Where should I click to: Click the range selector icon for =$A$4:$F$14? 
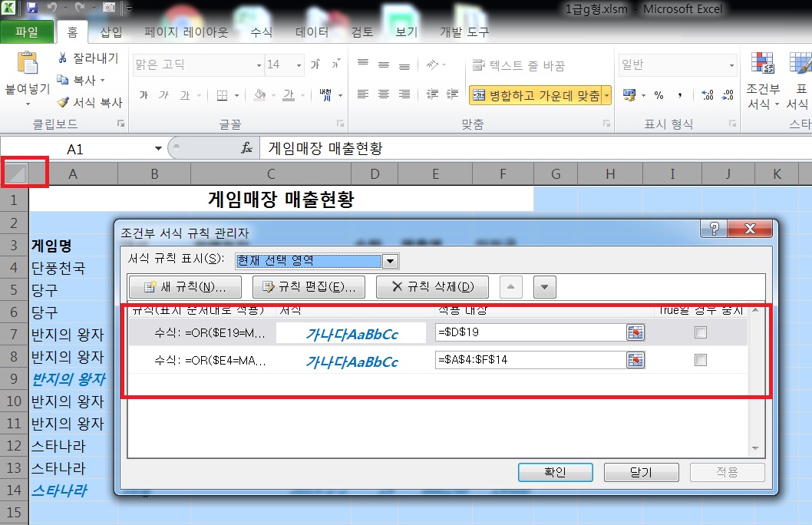point(635,360)
